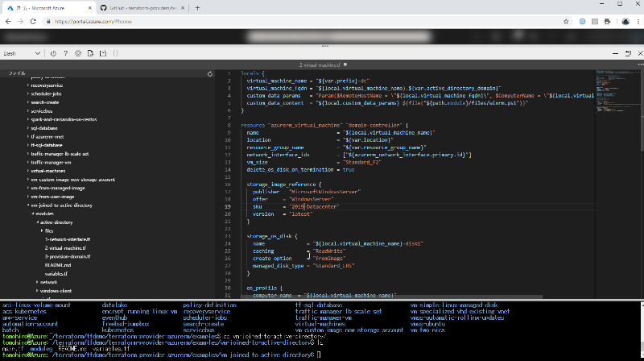
Task: Open 3-provision-domain.tf in the file tree
Action: click(68, 256)
